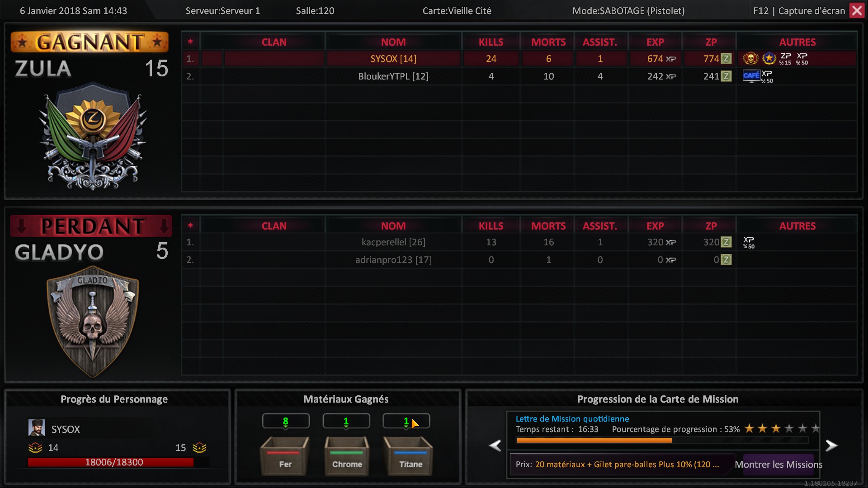Sort winners table by KILLS column header
Screen dimensions: 868x488
(491, 42)
